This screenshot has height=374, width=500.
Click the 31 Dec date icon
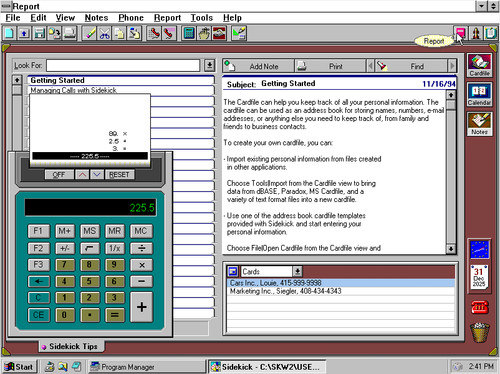479,276
